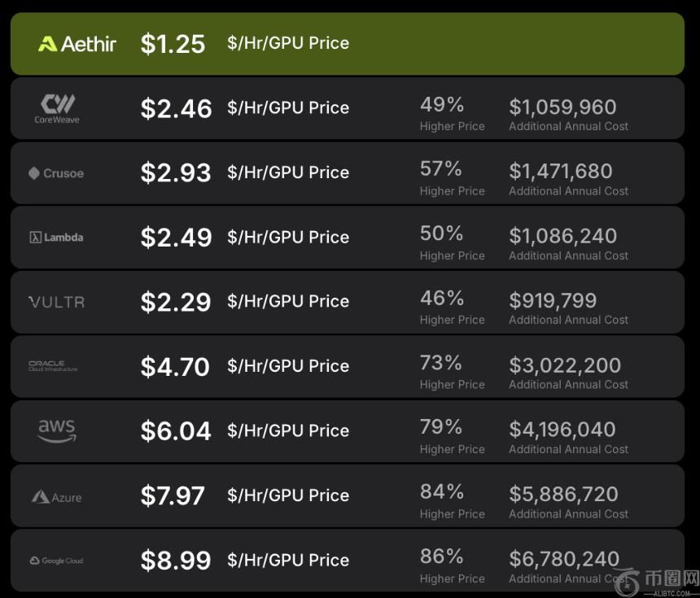Viewport: 700px width, 598px height.
Task: Click the CoreWeave logo
Action: click(x=57, y=108)
